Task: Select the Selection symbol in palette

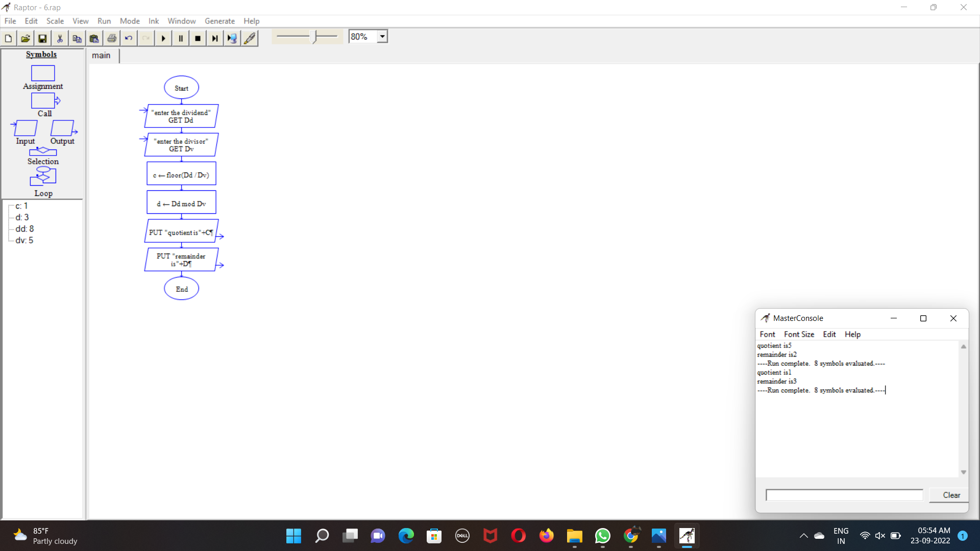Action: [43, 152]
